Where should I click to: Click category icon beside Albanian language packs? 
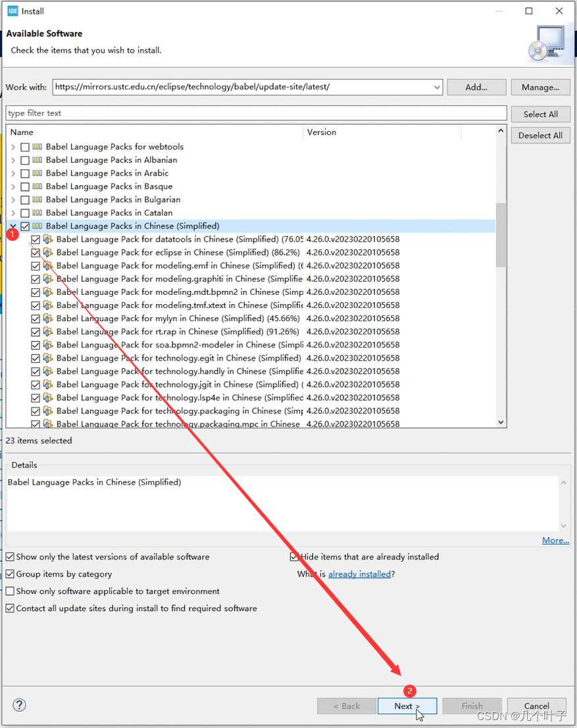tap(37, 160)
